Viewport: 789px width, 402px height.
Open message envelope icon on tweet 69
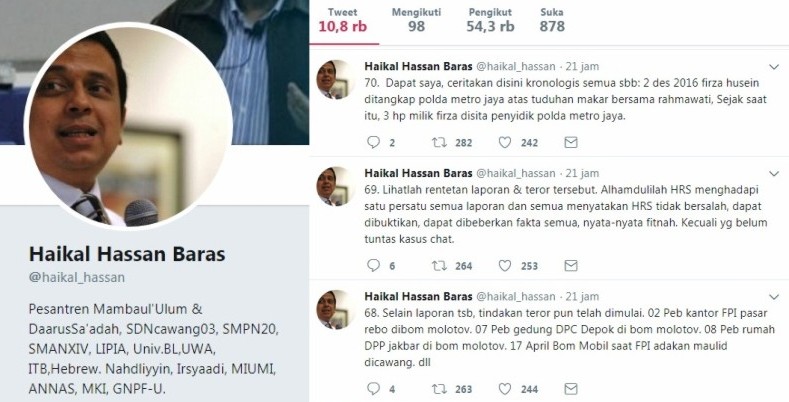click(x=571, y=266)
